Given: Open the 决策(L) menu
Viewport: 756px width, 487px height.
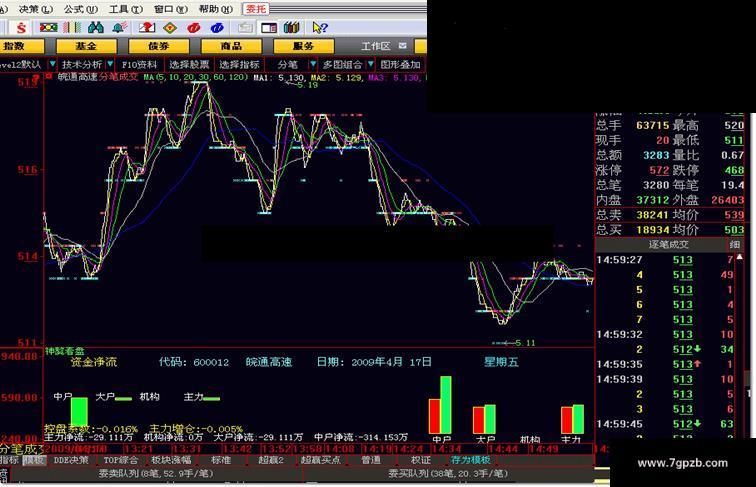Looking at the screenshot, I should point(35,9).
